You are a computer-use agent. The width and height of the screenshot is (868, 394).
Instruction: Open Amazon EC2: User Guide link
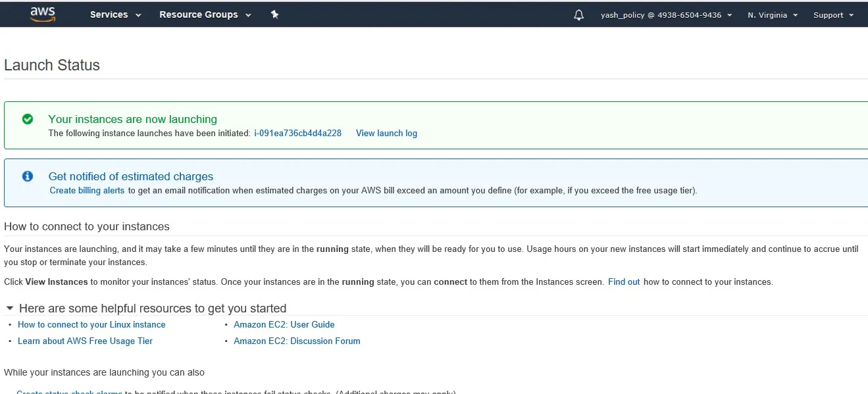coord(284,324)
